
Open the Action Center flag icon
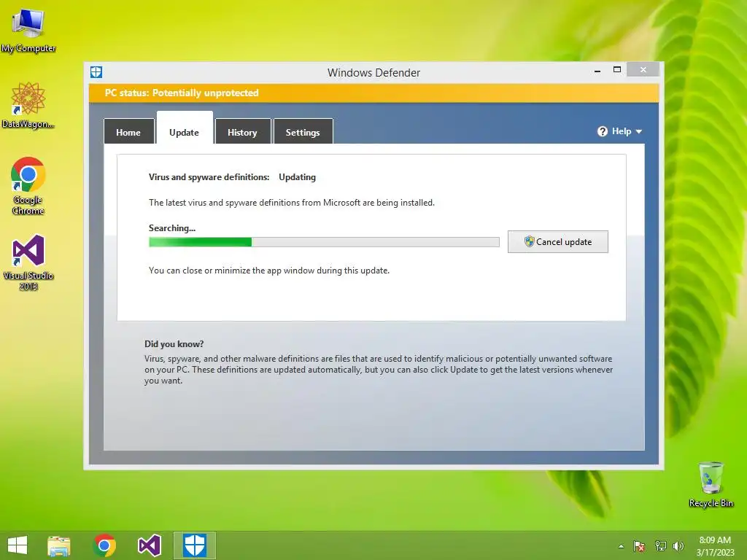click(x=639, y=546)
